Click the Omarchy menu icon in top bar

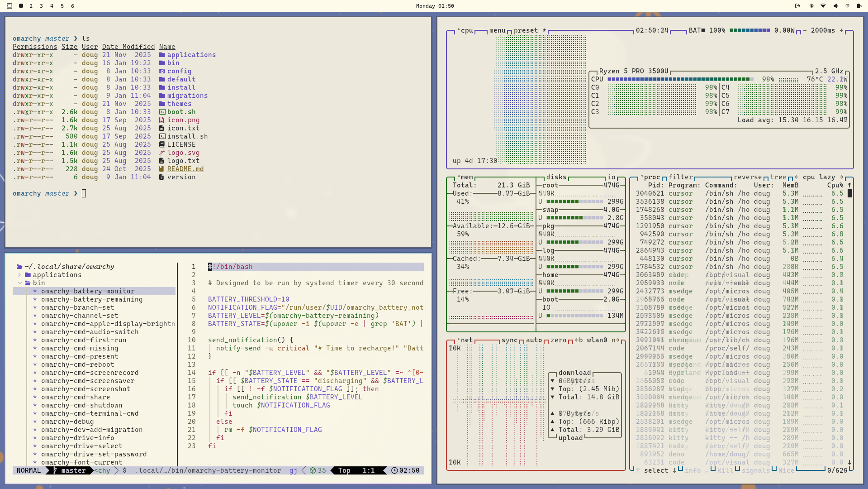point(9,6)
